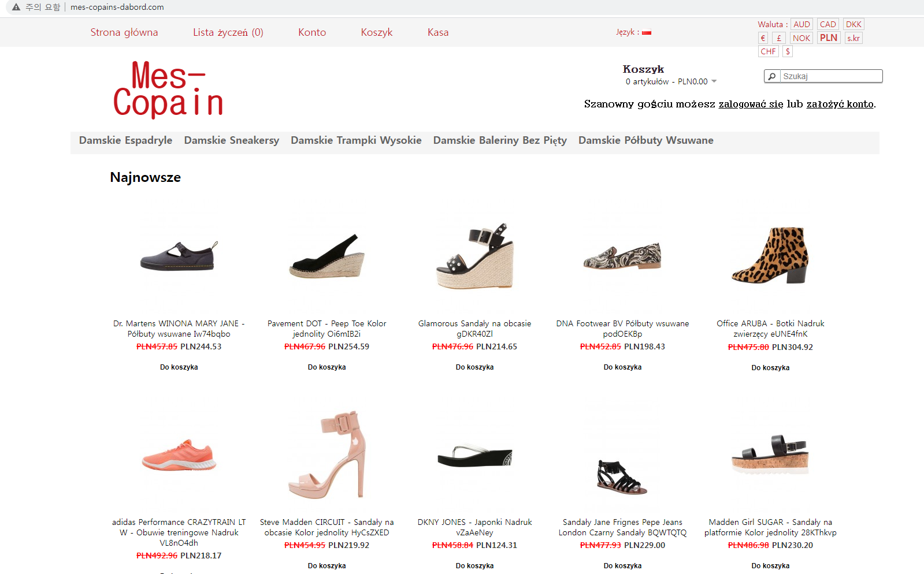The width and height of the screenshot is (924, 574).
Task: Open the Konto menu item
Action: pos(312,32)
